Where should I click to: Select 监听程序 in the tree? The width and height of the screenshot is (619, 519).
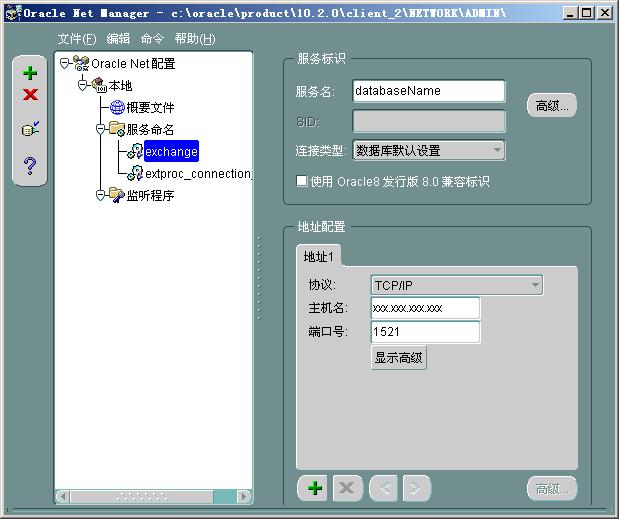click(150, 195)
